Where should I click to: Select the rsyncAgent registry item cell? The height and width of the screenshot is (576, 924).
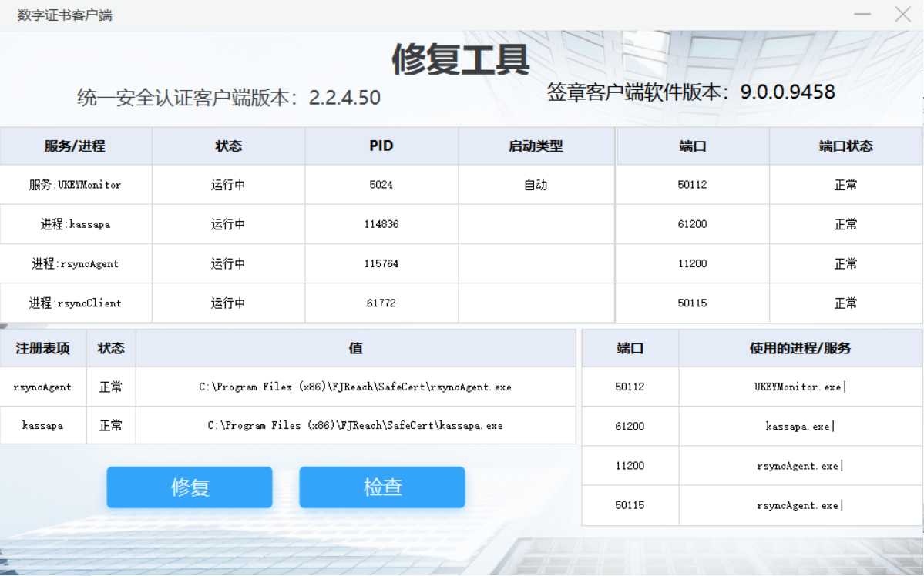pyautogui.click(x=43, y=387)
